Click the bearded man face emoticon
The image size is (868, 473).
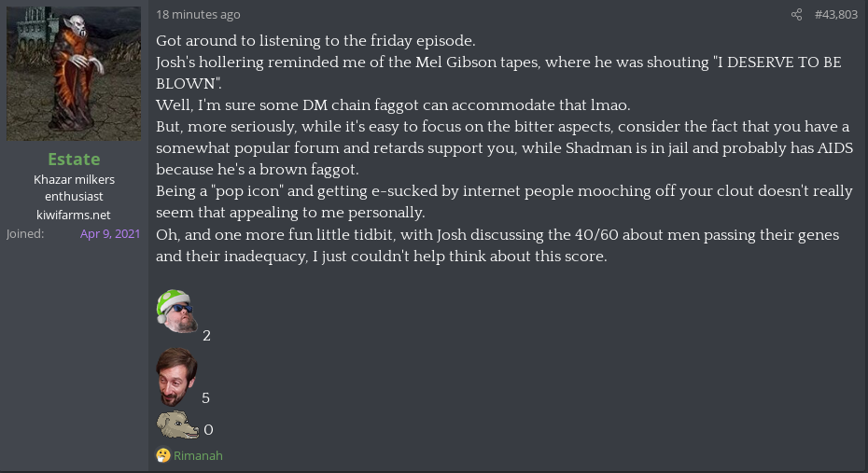click(x=176, y=377)
